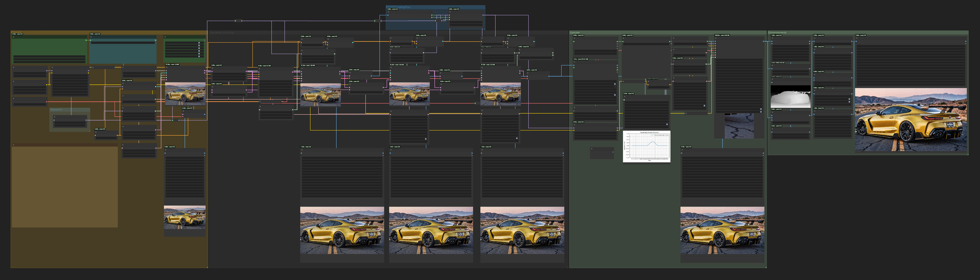Screen dimensions: 980x280
Task: Collapse the final large image node in Enhancements
Action: tap(857, 38)
